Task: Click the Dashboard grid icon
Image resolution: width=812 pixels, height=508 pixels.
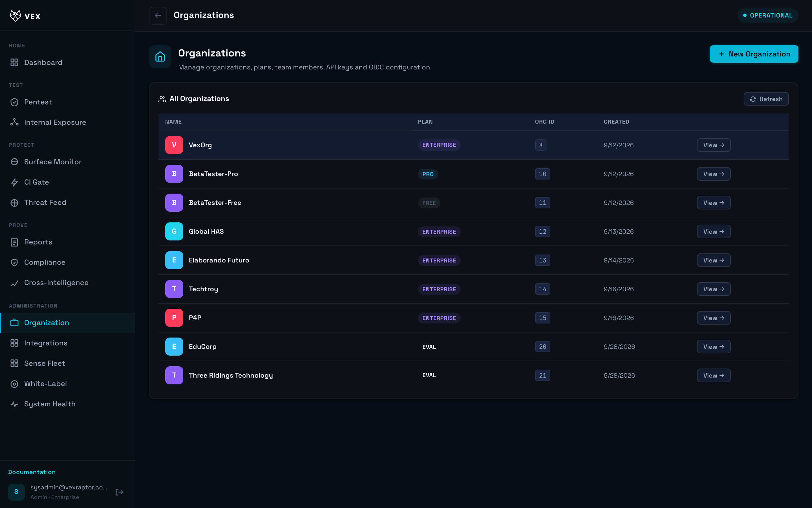Action: pyautogui.click(x=14, y=62)
